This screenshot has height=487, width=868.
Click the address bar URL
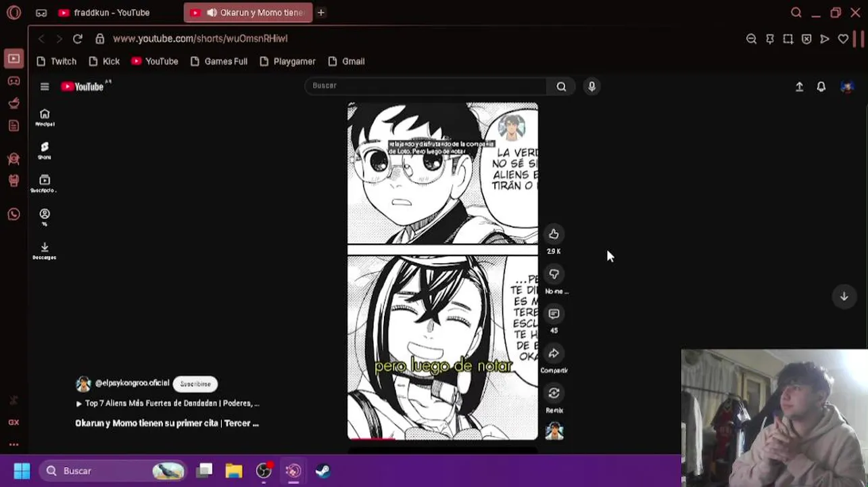[200, 39]
